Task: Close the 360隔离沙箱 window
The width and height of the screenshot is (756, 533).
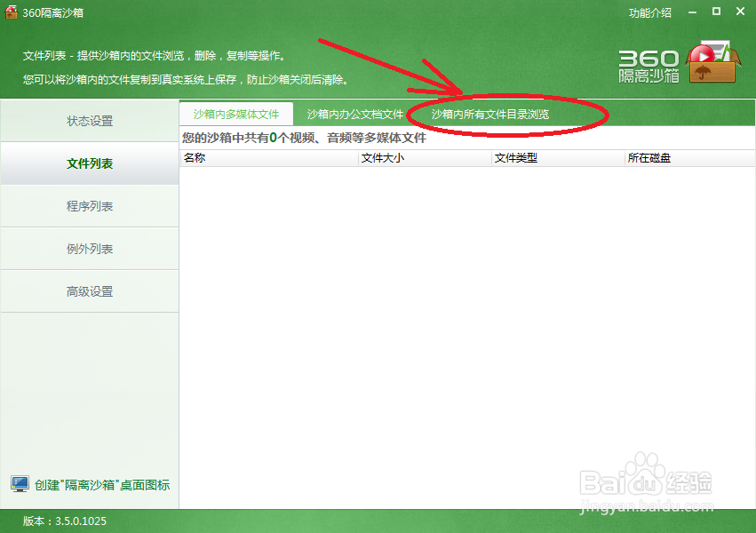Action: pos(740,11)
